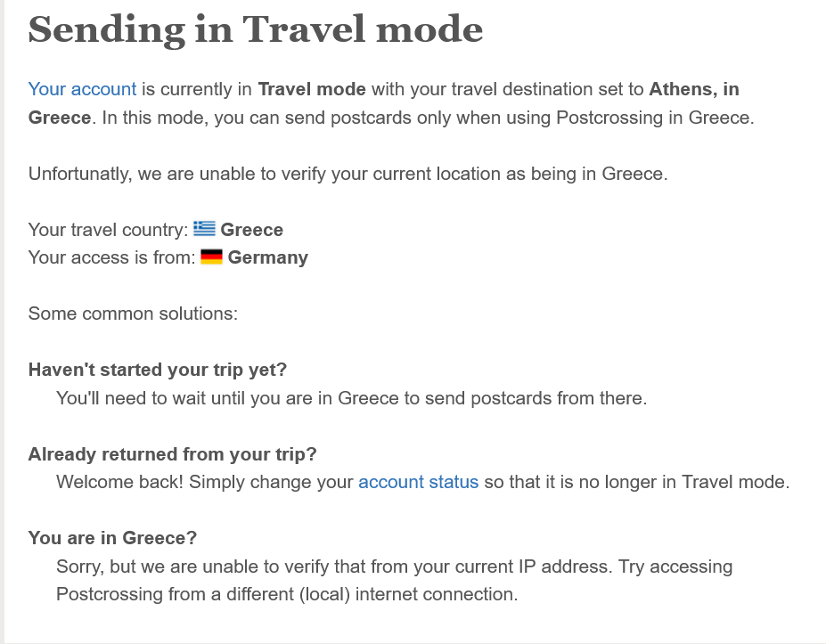
Task: Click the "different (local) internet connection" line
Action: [x=286, y=594]
